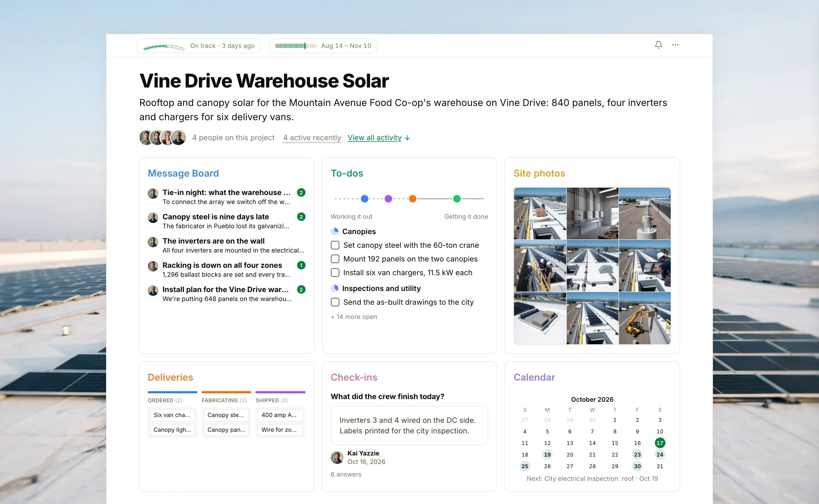Open comment count badge on Tie-in night message
This screenshot has height=504, width=819.
(x=301, y=192)
